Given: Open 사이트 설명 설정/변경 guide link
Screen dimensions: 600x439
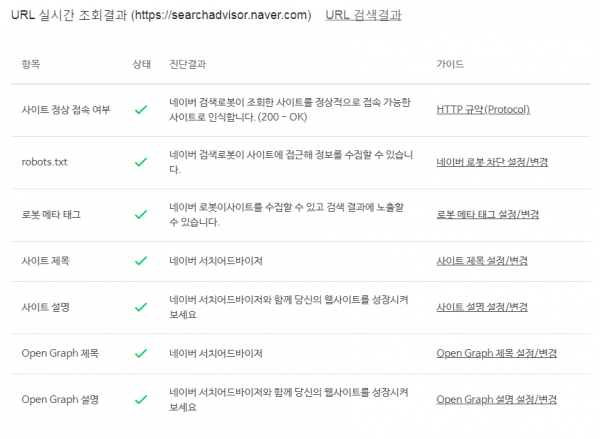Looking at the screenshot, I should [482, 307].
